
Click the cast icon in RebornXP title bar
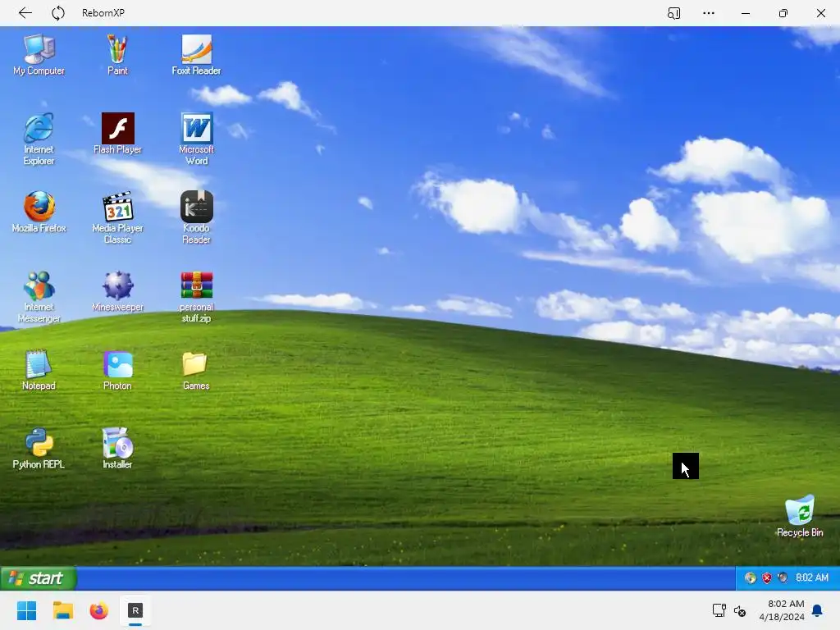[x=674, y=13]
